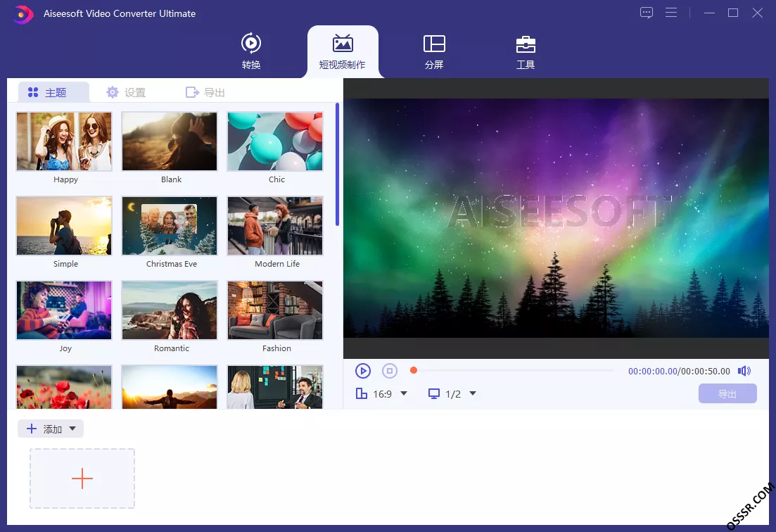Select the office meeting theme thumbnail
776x532 pixels.
point(274,387)
